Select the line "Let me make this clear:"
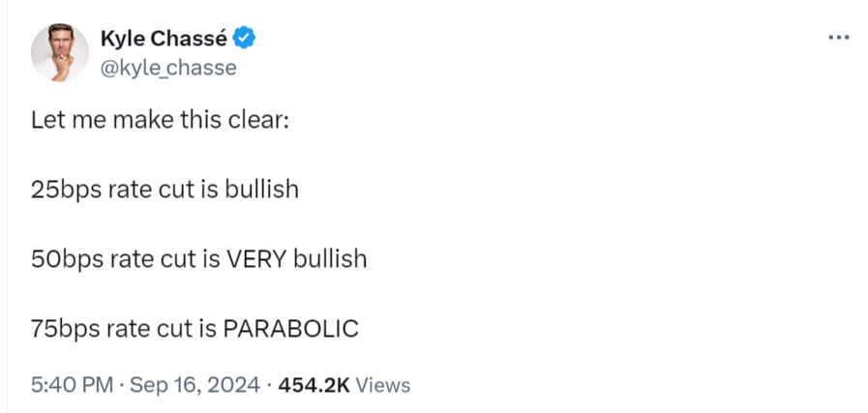The width and height of the screenshot is (868, 413). pyautogui.click(x=160, y=120)
